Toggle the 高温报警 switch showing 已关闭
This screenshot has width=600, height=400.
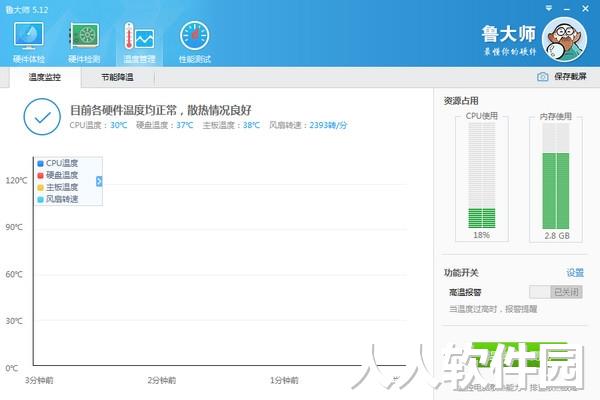[x=556, y=292]
